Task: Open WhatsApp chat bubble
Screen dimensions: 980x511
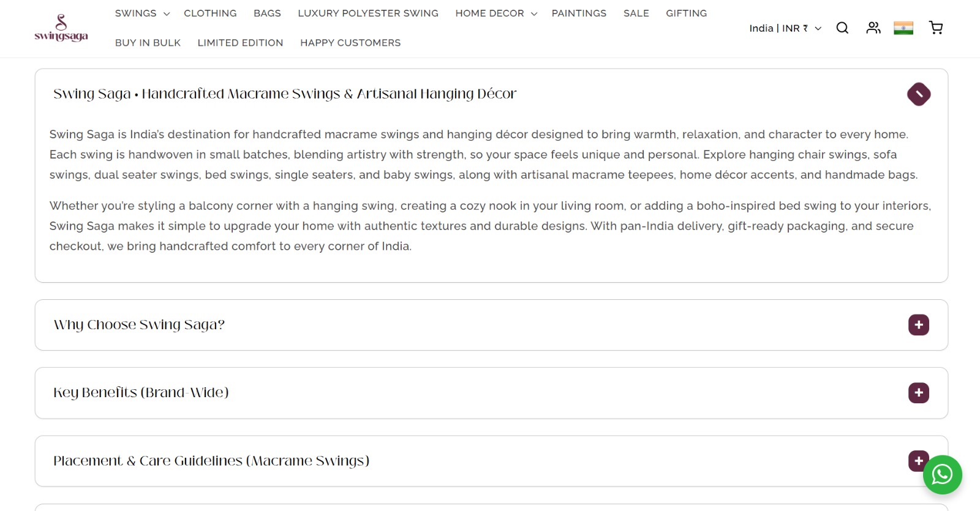Action: [943, 475]
